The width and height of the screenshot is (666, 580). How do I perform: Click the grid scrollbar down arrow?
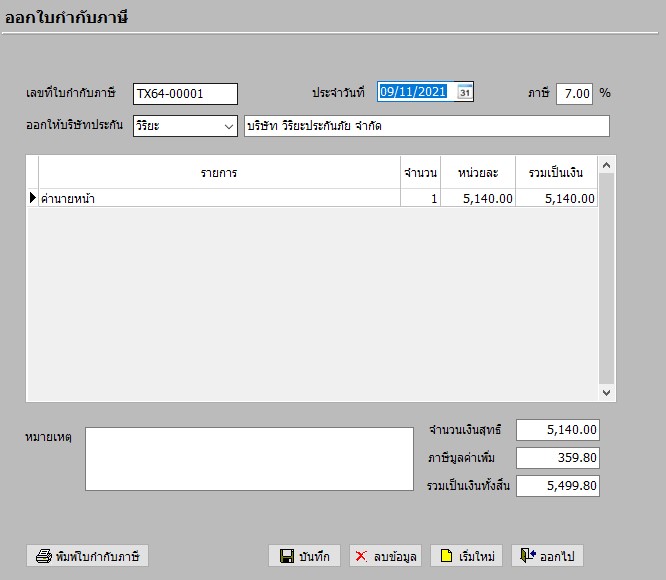607,393
